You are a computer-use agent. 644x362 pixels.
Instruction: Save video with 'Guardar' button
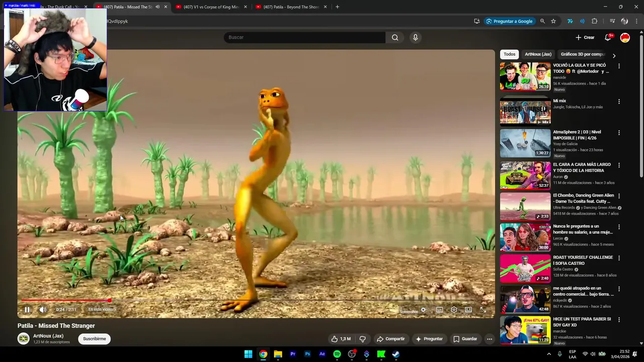tap(465, 339)
